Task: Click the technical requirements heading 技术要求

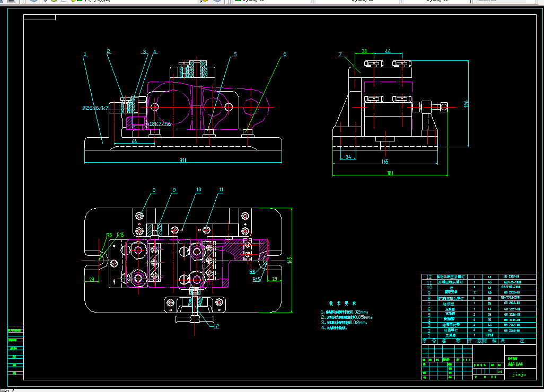Action: click(343, 304)
